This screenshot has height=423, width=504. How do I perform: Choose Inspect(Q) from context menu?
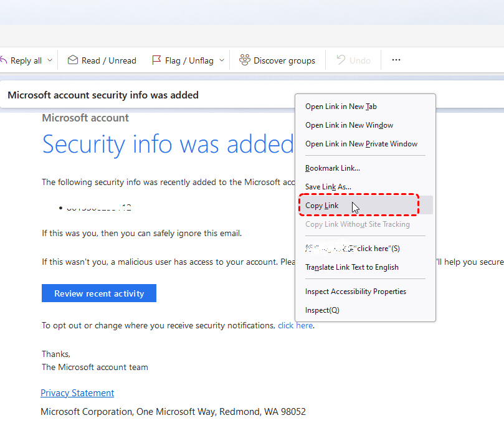[322, 310]
